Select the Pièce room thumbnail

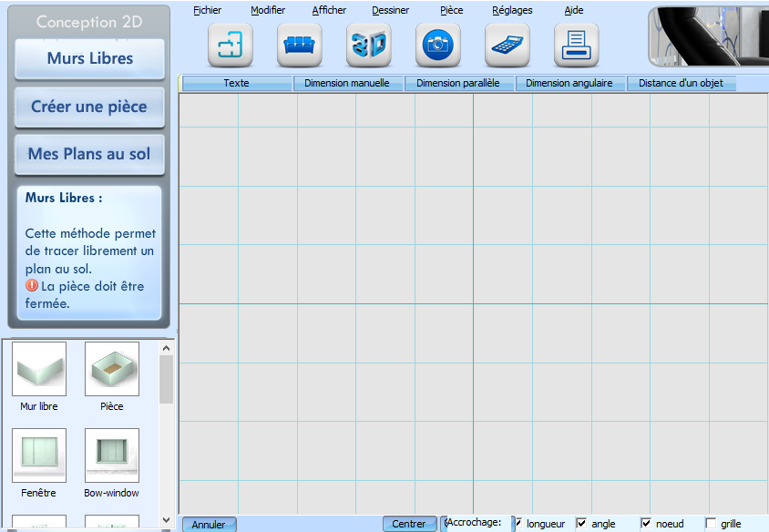[x=112, y=369]
